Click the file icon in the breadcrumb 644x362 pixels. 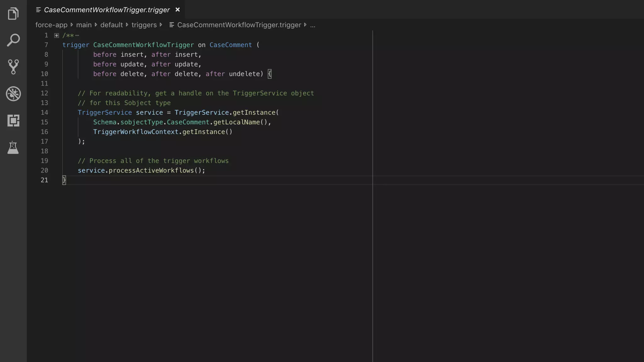coord(172,25)
